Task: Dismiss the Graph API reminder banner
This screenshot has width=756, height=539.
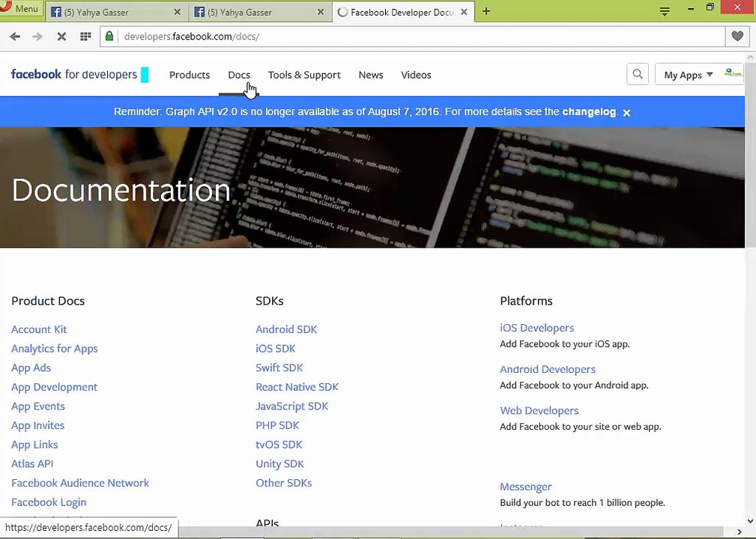Action: tap(626, 113)
